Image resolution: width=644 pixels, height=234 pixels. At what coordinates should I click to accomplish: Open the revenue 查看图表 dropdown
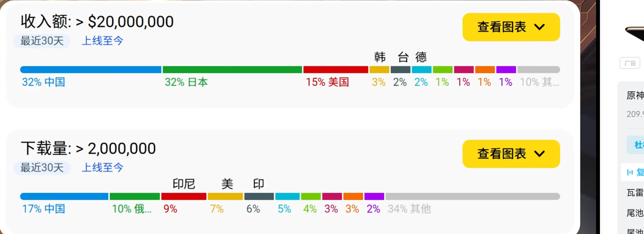click(x=511, y=27)
